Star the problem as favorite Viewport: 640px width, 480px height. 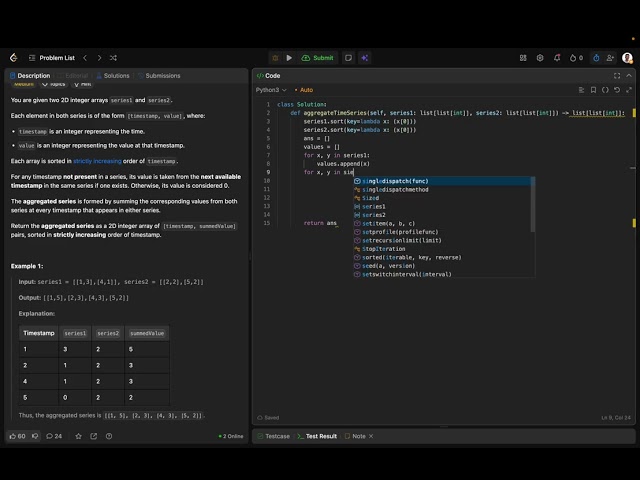pos(78,436)
